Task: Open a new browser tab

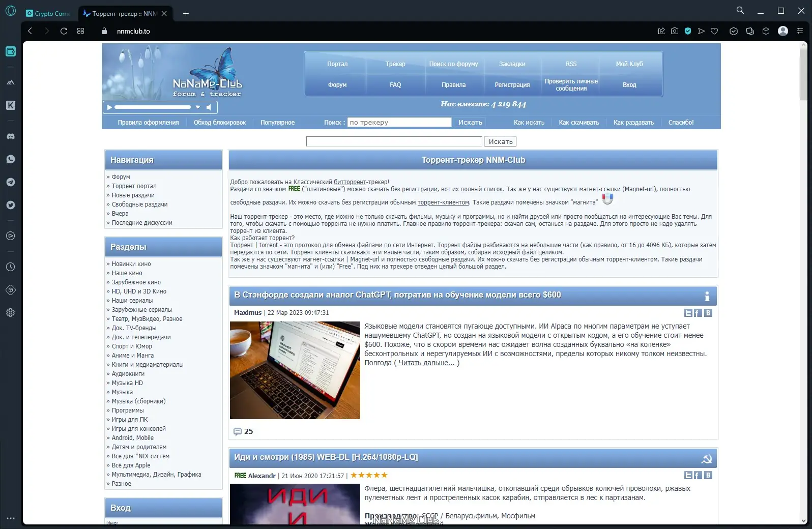Action: [186, 14]
